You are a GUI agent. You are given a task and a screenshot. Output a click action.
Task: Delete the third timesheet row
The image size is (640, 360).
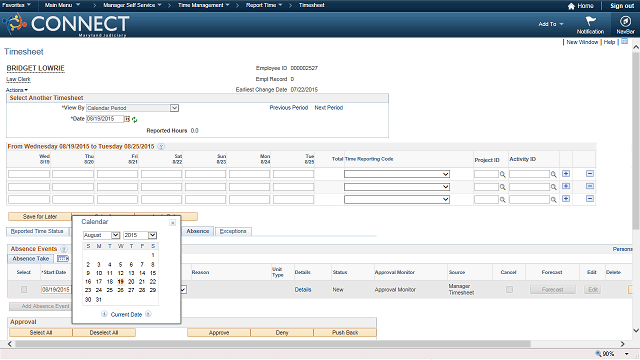tap(590, 199)
